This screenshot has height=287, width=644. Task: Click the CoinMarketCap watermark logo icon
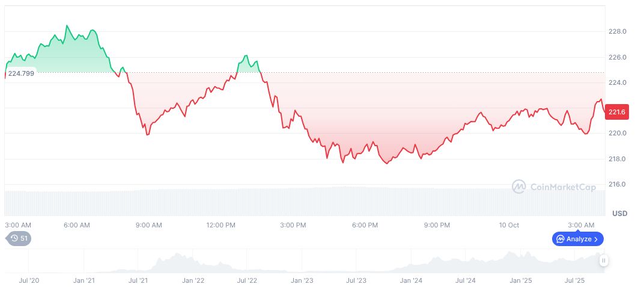[x=518, y=187]
